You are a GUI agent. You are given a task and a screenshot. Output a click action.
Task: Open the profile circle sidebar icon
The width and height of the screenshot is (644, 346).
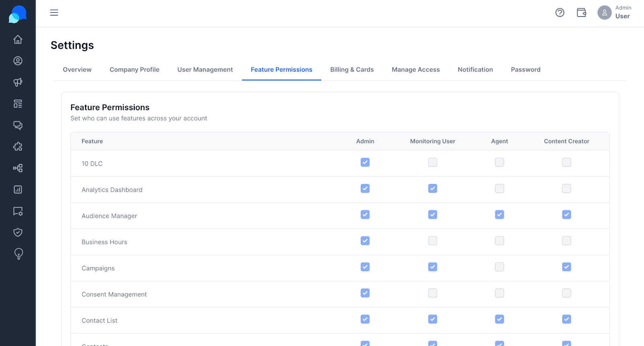click(x=18, y=61)
